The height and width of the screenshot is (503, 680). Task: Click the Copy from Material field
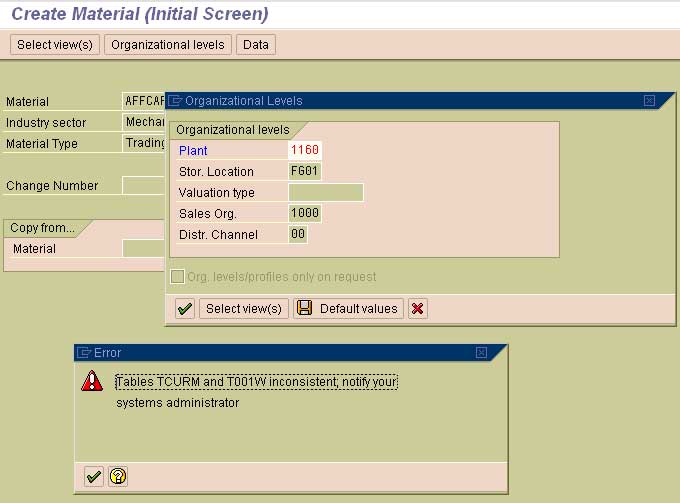(x=144, y=248)
